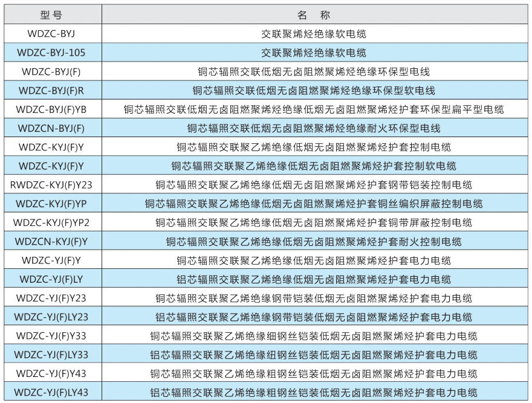Screen dimensions: 532x403
Task: Select the name cell ending in 护套控制软电缆
Action: click(314, 166)
